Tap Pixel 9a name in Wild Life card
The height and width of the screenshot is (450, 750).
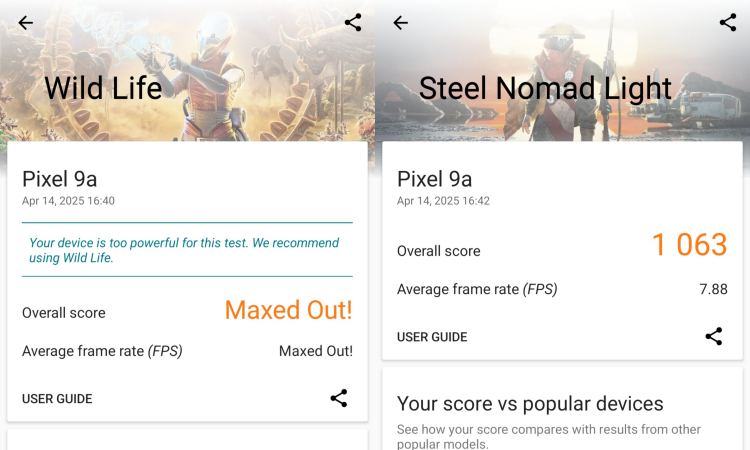[x=60, y=179]
